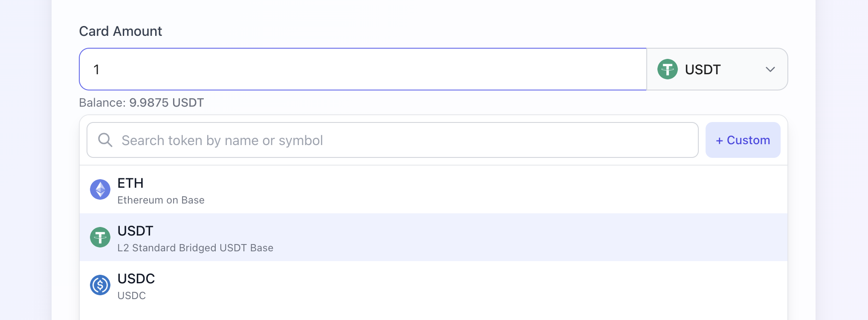Viewport: 868px width, 320px height.
Task: Focus the token search field
Action: coord(392,140)
